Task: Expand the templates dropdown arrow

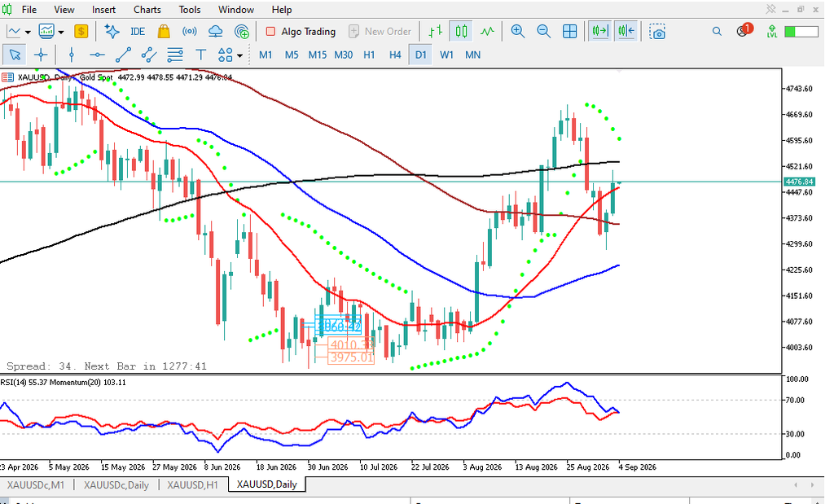Action: pyautogui.click(x=61, y=33)
